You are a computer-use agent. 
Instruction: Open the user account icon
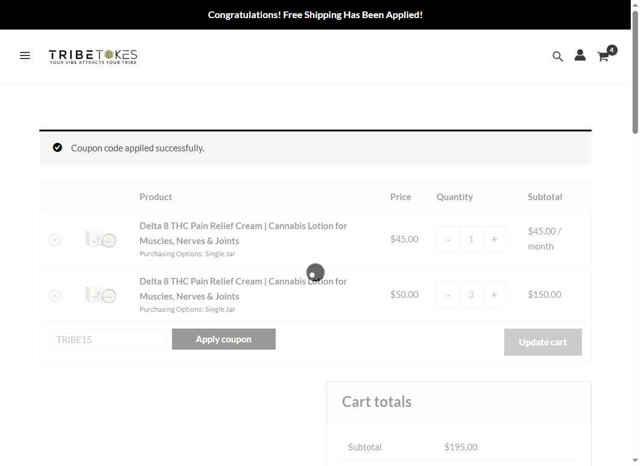(x=580, y=55)
